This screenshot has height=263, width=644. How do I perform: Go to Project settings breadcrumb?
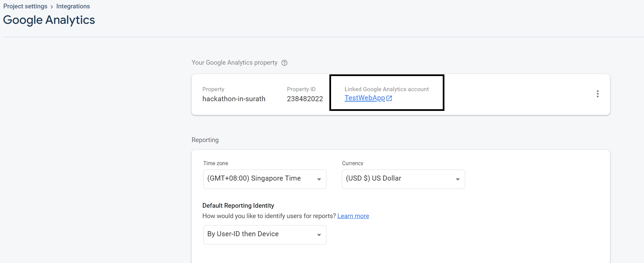(x=25, y=6)
